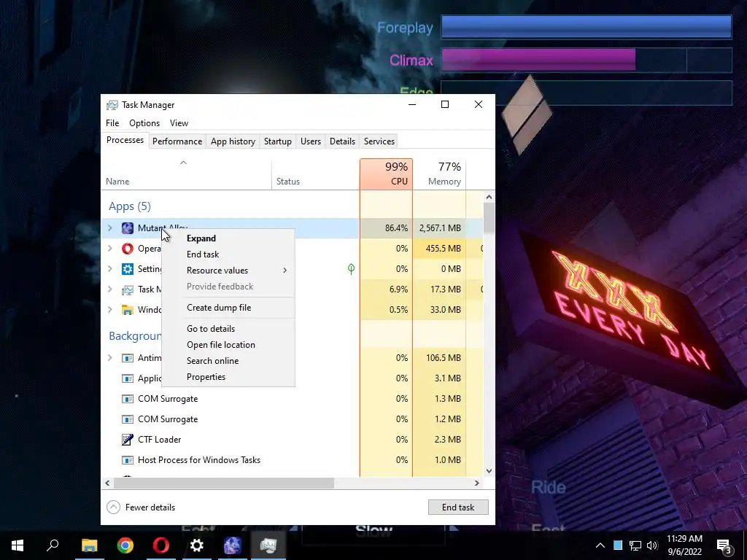
Task: Expand the Opera process group
Action: click(110, 249)
